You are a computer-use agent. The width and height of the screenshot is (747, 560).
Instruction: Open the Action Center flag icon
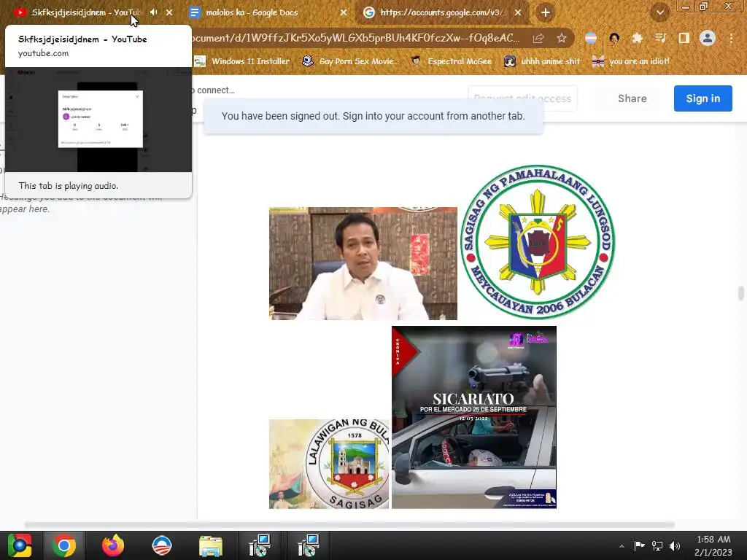[x=639, y=545]
